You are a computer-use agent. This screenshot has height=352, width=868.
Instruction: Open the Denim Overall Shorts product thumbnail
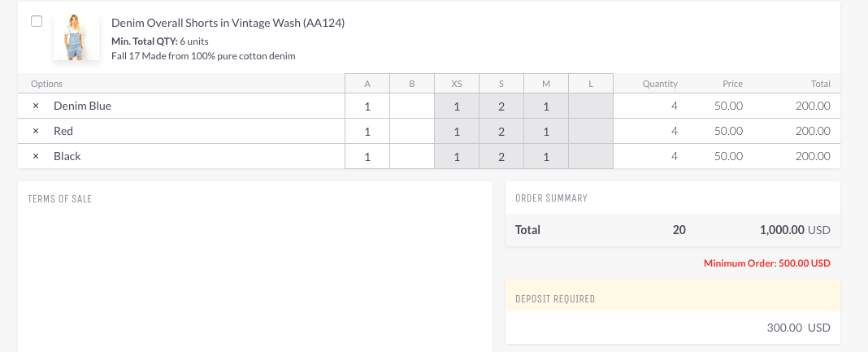(76, 37)
